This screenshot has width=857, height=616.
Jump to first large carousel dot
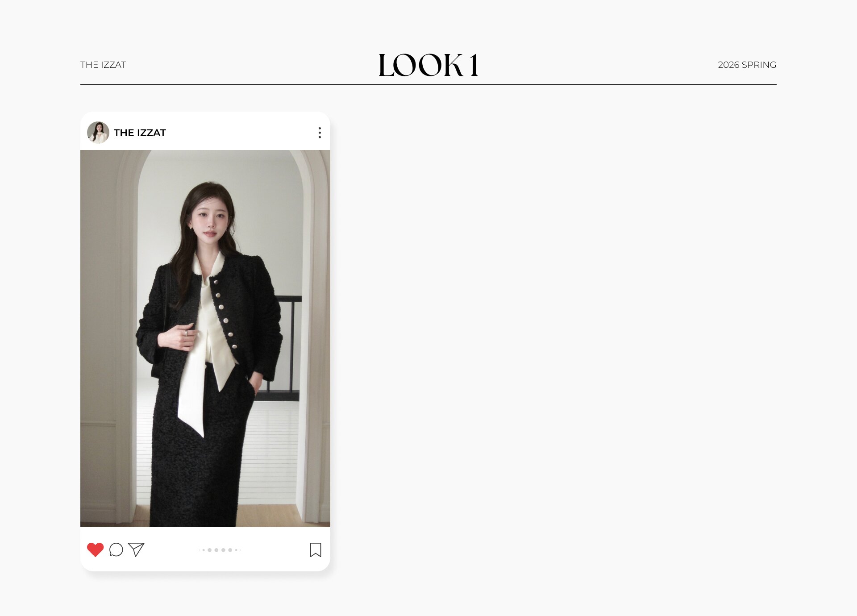[209, 550]
